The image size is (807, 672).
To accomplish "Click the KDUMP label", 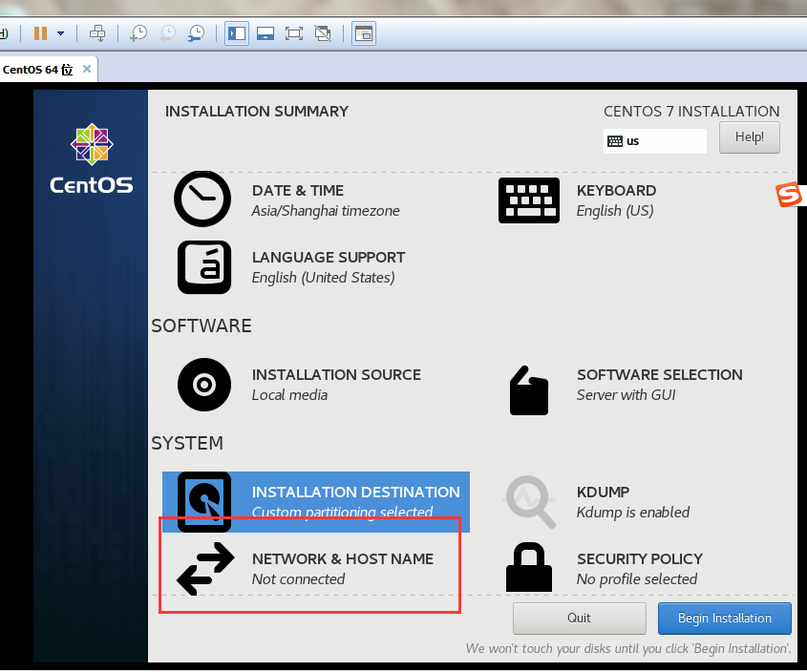I will point(603,493).
